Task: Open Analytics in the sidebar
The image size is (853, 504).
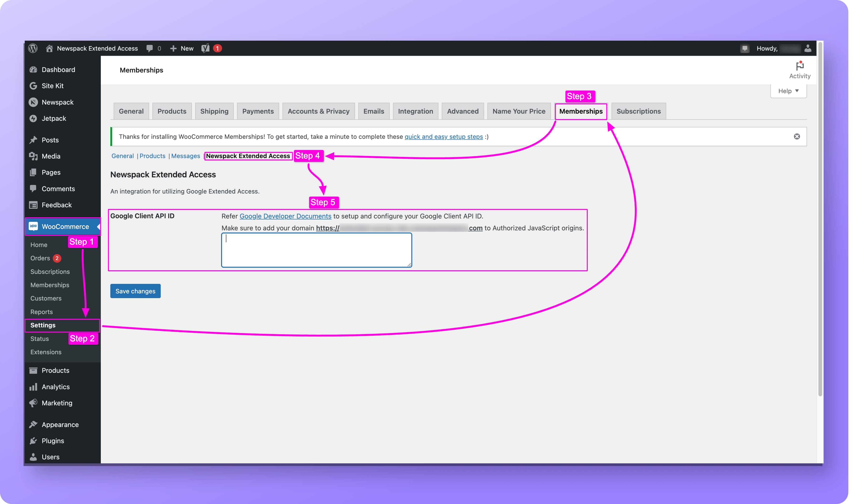Action: [55, 387]
